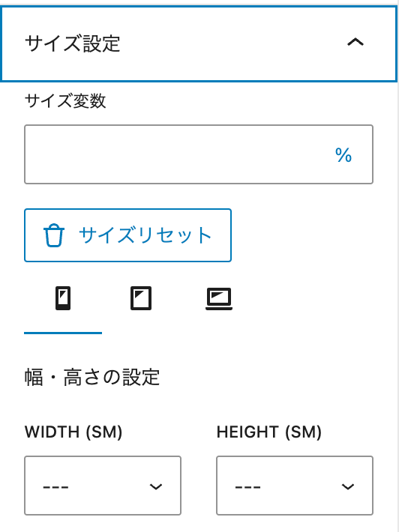The height and width of the screenshot is (532, 399).
Task: Click the trash can icon in サイズリセット
Action: (54, 235)
